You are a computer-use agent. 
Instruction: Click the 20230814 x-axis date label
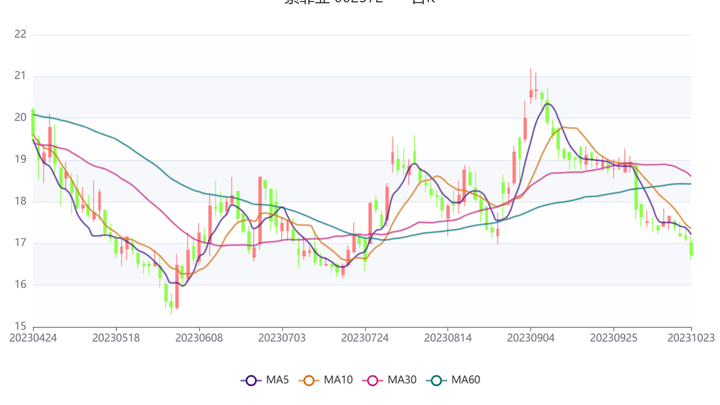(448, 339)
